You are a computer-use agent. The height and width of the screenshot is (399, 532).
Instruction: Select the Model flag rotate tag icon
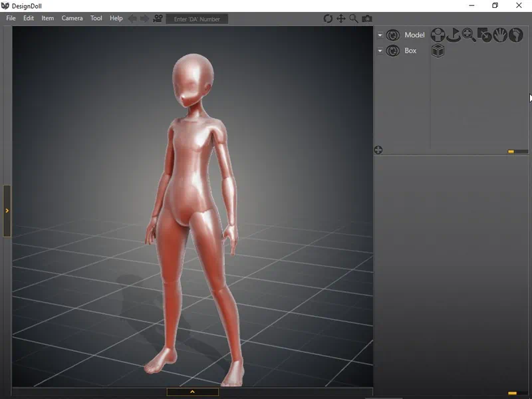454,35
